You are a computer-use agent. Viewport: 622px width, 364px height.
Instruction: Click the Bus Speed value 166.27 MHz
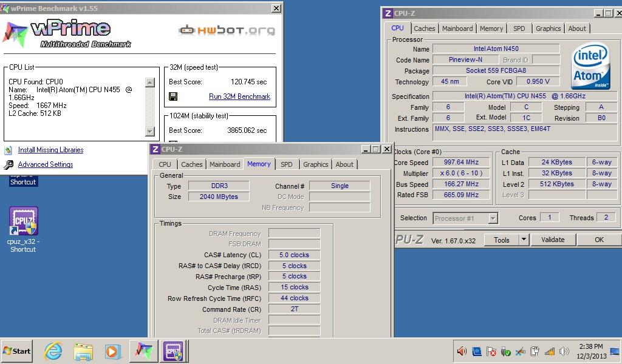[x=461, y=184]
